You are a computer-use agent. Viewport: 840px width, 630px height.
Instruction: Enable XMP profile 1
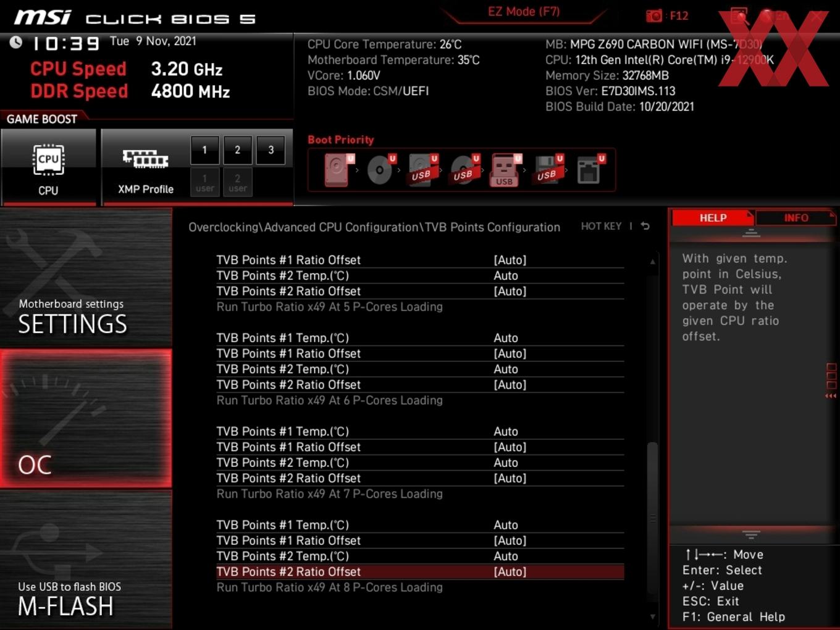pyautogui.click(x=204, y=149)
